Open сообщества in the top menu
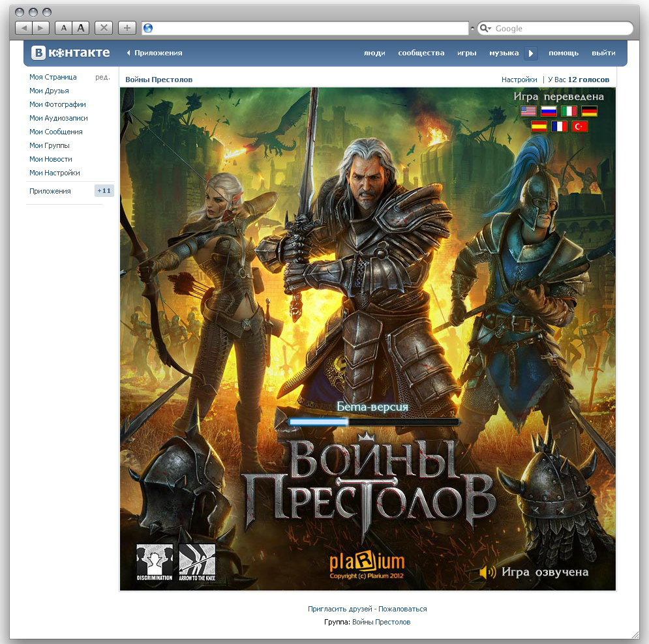Viewport: 649px width, 644px height. coord(421,53)
